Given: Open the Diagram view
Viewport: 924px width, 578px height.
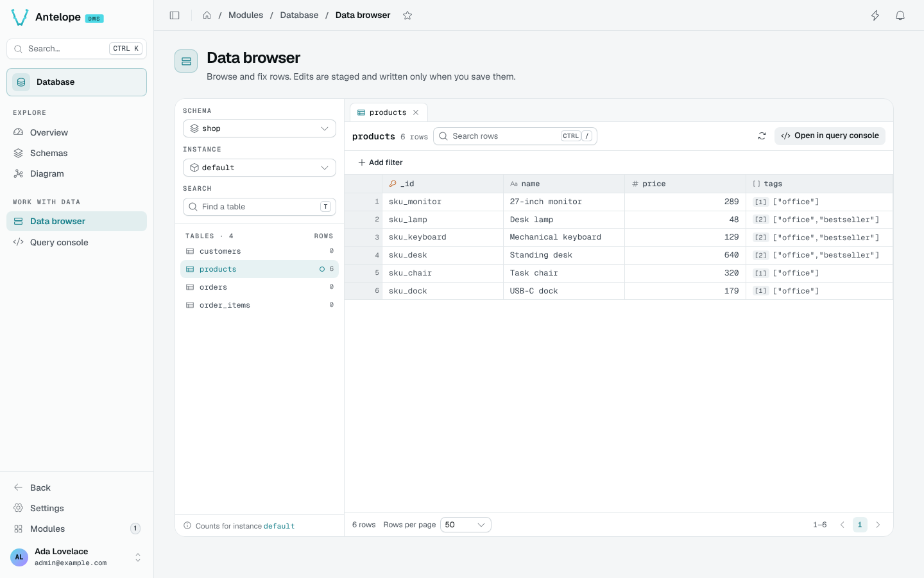Looking at the screenshot, I should pos(76,173).
